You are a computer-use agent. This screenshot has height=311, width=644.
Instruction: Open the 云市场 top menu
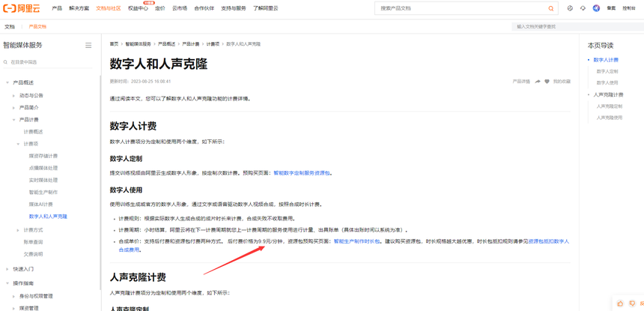[x=180, y=8]
